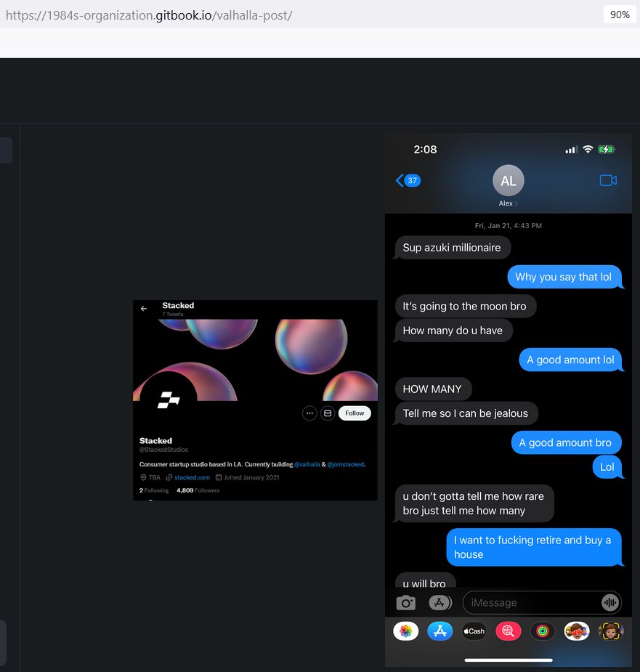This screenshot has width=640, height=672.
Task: Open the App Store icon in app bar
Action: (x=440, y=631)
